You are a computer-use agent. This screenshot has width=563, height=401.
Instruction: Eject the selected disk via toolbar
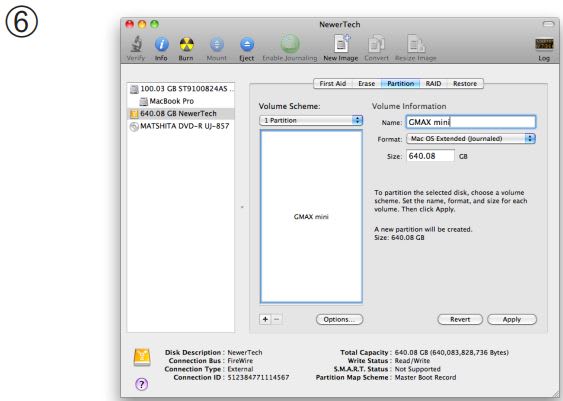click(x=247, y=45)
